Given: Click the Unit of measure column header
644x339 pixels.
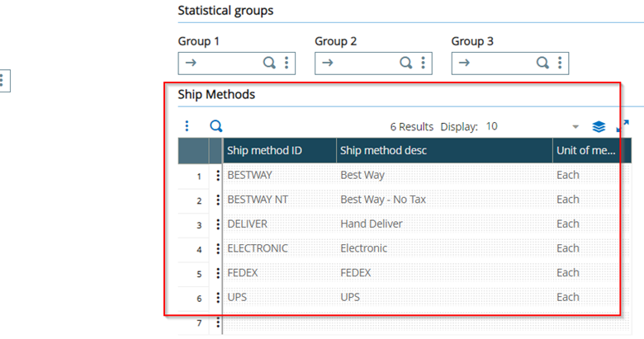Looking at the screenshot, I should click(x=585, y=150).
